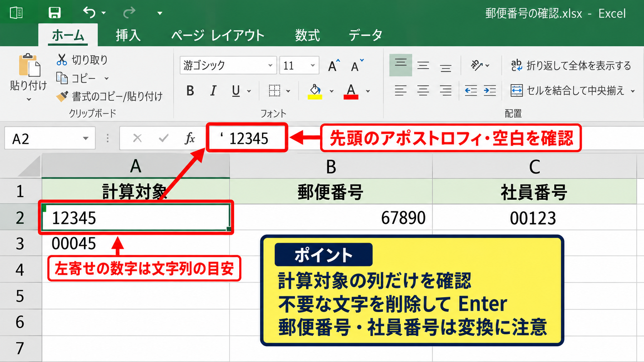Click the 貼り付け paste icon
Viewport: 644px width, 362px height.
click(x=29, y=65)
